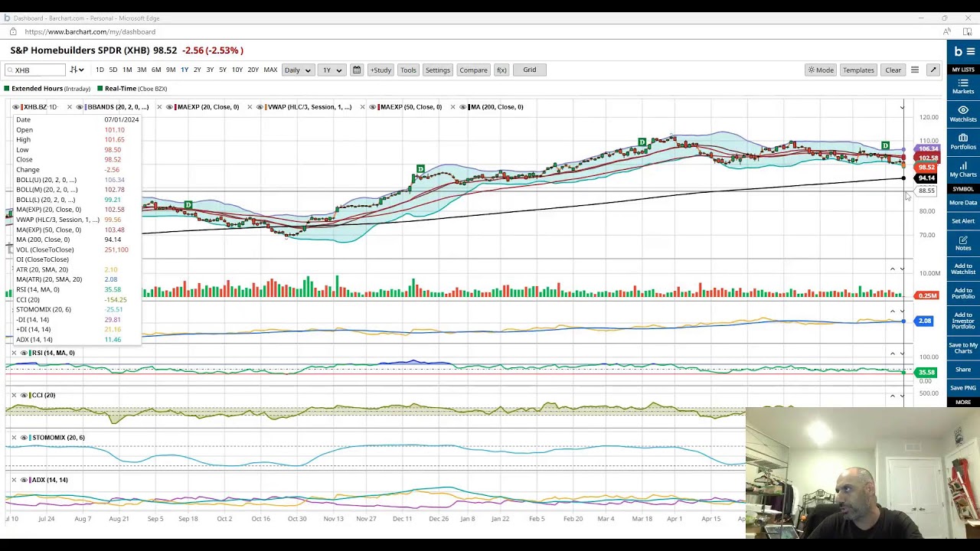Screen dimensions: 980x551
Task: Hide the MAEXP 20 overlay
Action: (170, 107)
